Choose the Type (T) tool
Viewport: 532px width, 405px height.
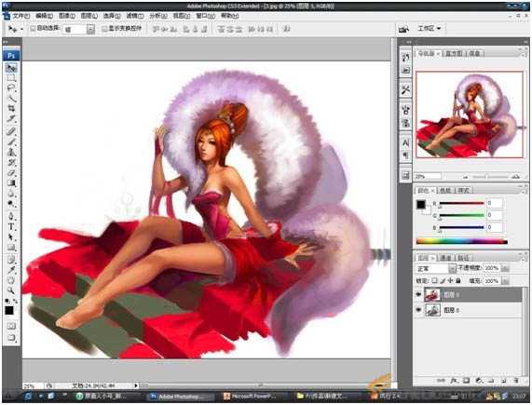point(11,227)
